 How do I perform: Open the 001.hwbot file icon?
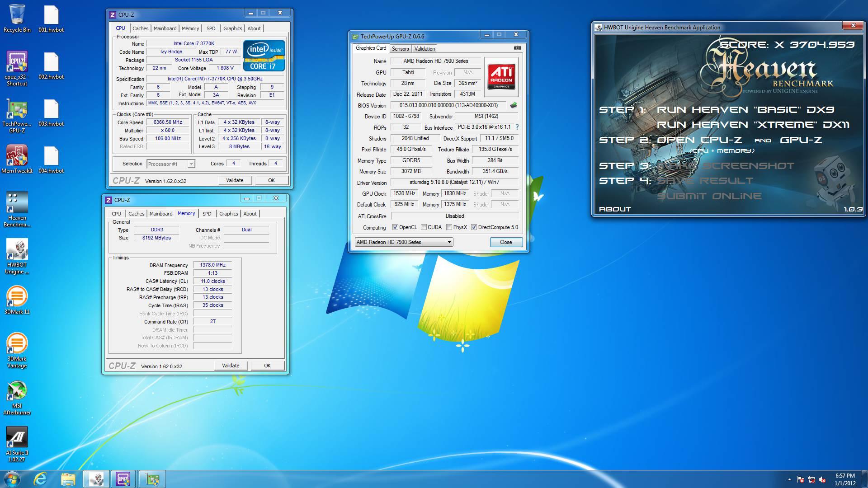(51, 18)
